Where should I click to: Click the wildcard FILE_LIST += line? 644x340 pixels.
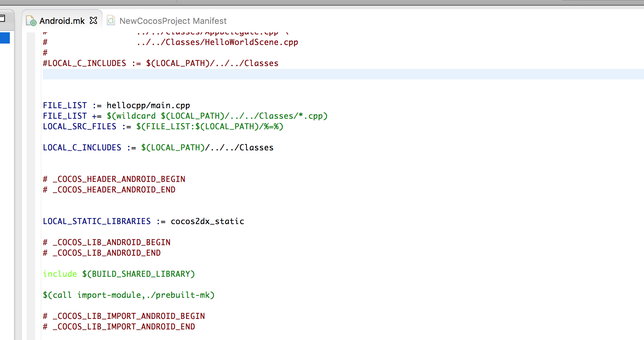pyautogui.click(x=185, y=116)
